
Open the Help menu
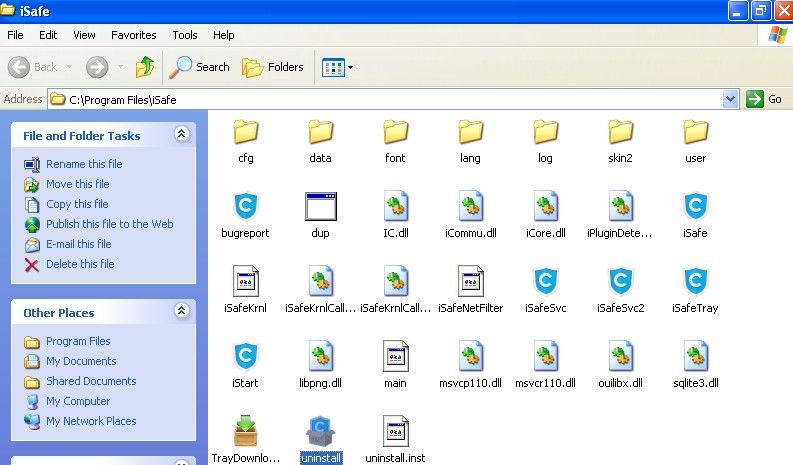[223, 35]
